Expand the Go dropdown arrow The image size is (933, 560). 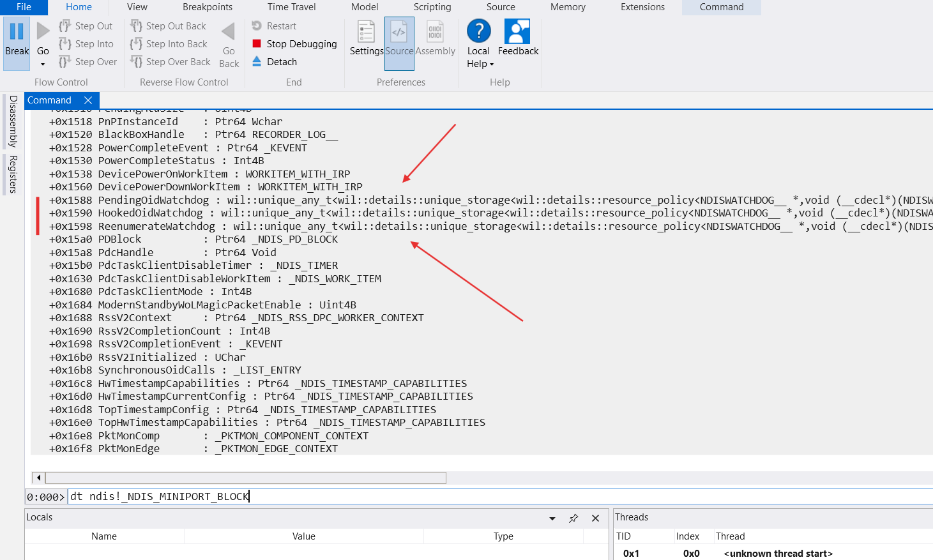(43, 64)
